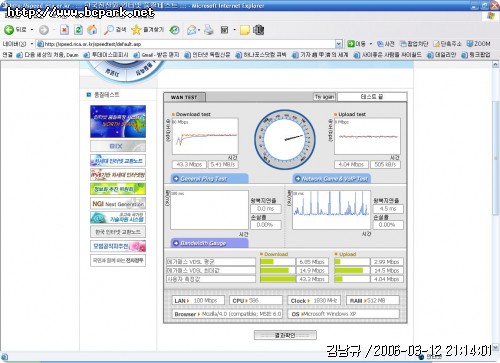Expand the Mail icon dropdown arrow
The image size is (500, 363).
pos(199,30)
